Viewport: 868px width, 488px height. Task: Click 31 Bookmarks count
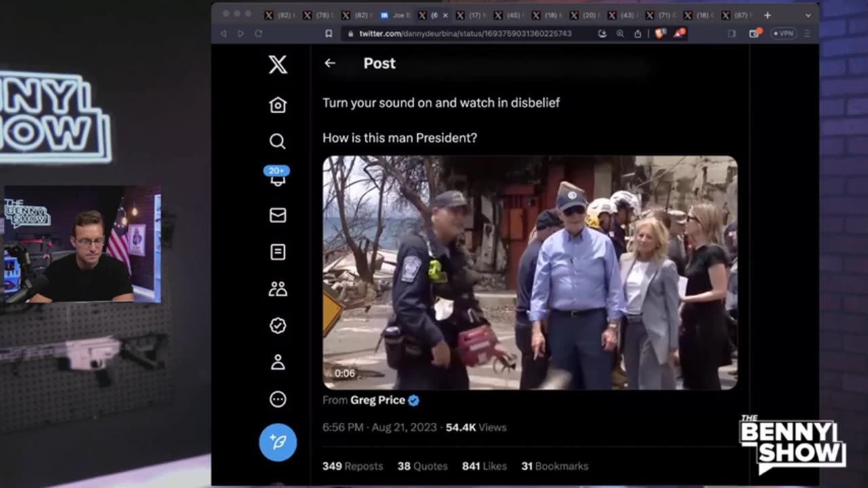click(555, 466)
